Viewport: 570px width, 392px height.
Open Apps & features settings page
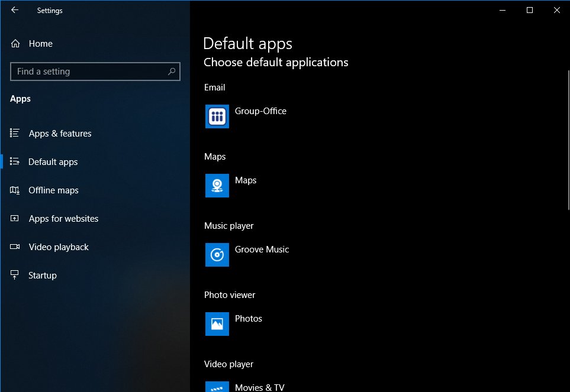click(60, 134)
